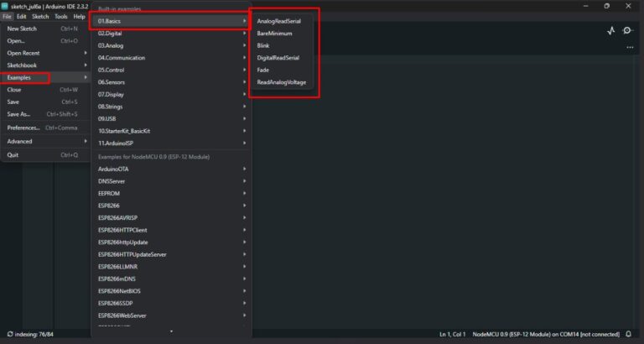Open the Blink example sketch

pos(263,45)
